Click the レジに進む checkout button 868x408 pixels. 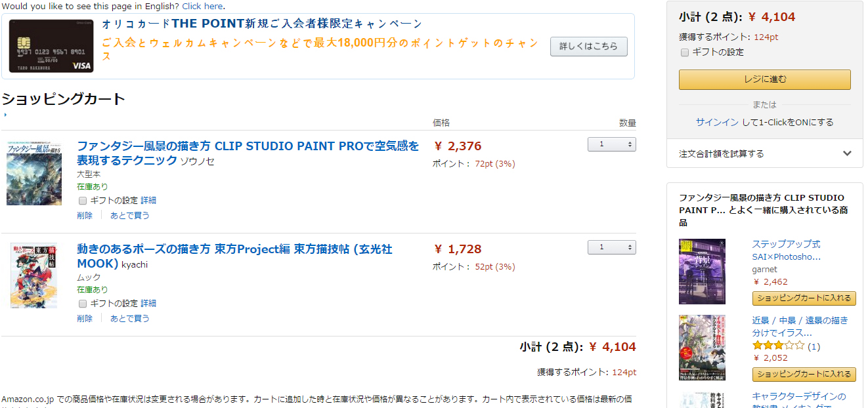(x=765, y=79)
